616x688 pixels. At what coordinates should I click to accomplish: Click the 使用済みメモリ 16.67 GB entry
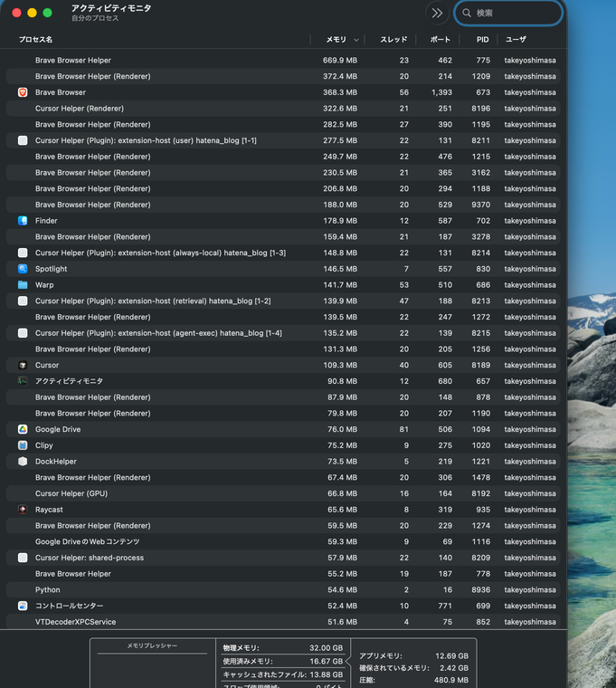pyautogui.click(x=283, y=661)
